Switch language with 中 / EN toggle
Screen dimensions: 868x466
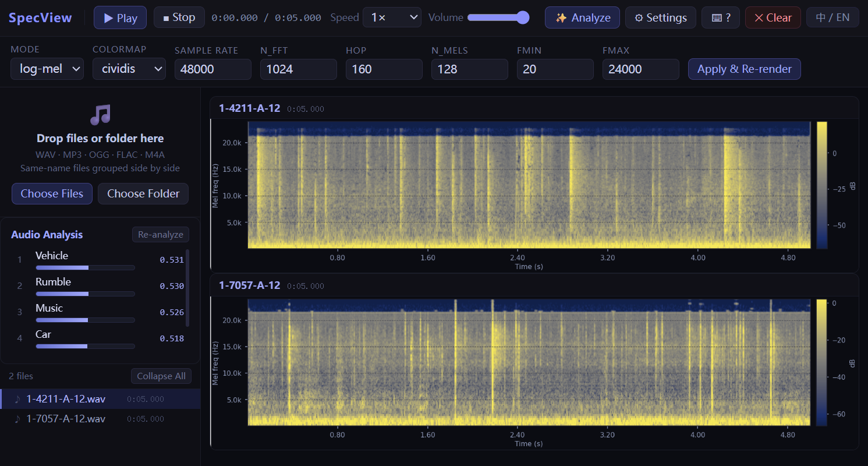[x=832, y=17]
